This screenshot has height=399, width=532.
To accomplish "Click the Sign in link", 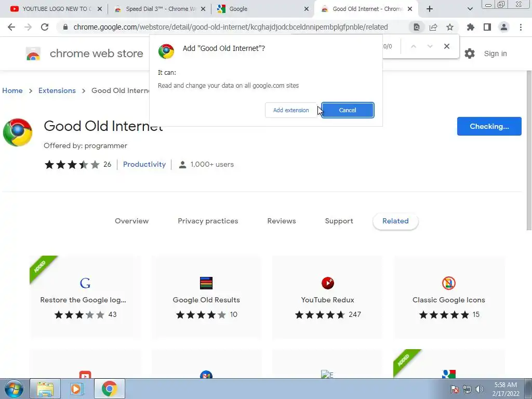I will pyautogui.click(x=495, y=54).
